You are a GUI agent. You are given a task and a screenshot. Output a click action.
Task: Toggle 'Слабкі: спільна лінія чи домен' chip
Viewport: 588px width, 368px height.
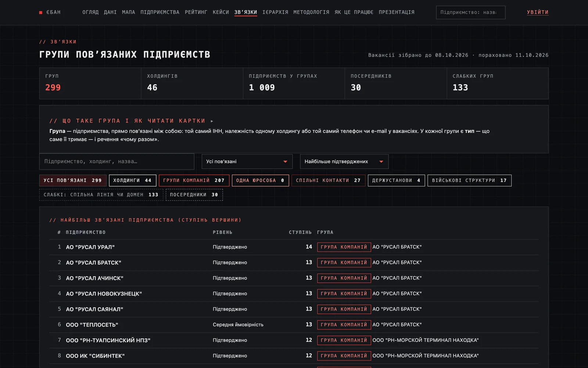pyautogui.click(x=101, y=195)
